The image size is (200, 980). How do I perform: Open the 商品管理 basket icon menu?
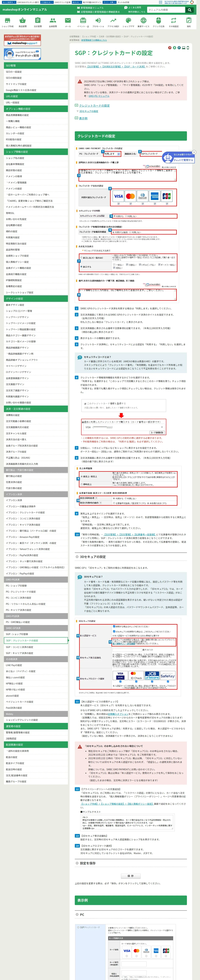pos(22,22)
